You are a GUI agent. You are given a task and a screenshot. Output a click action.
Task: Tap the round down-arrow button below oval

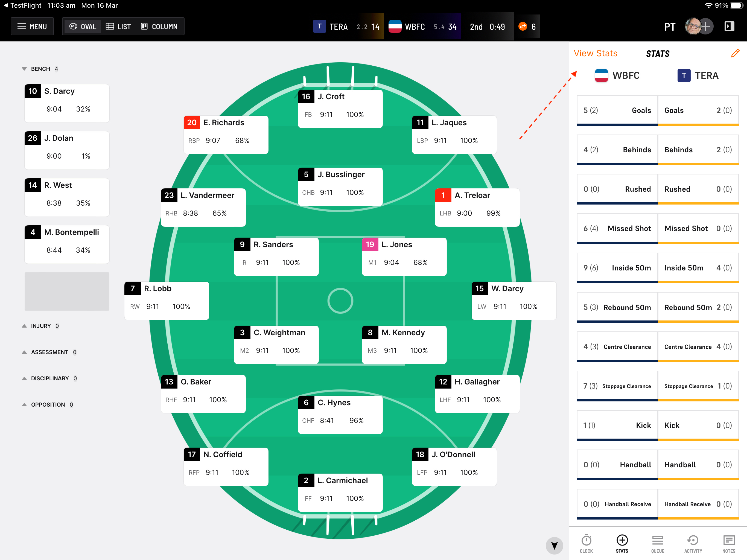[554, 546]
